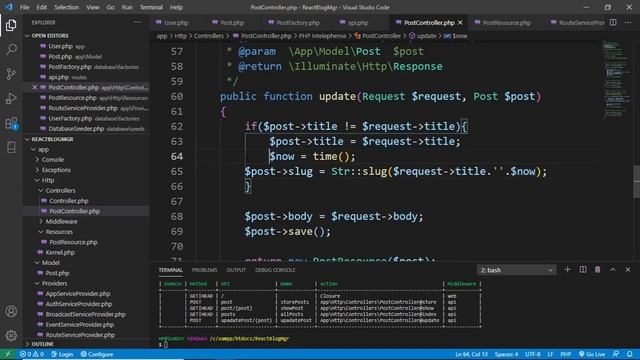Create a new terminal with plus icon
This screenshot has width=640, height=360.
[x=567, y=270]
